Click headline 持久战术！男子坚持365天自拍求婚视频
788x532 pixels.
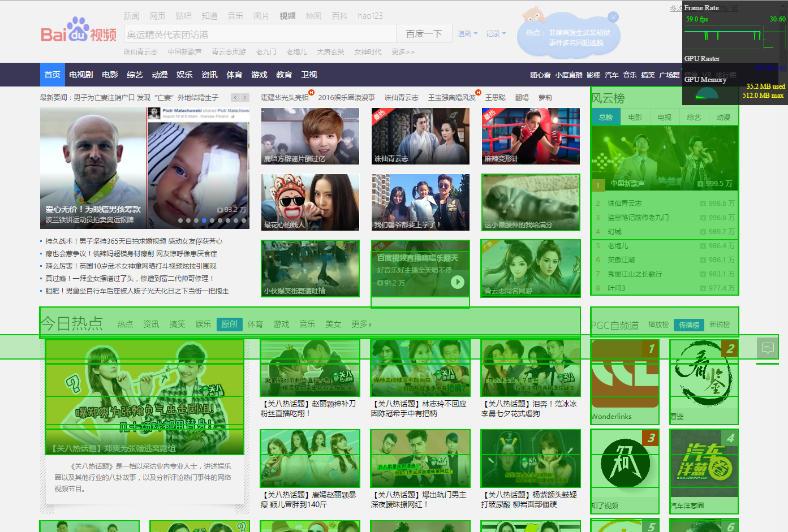[134, 241]
